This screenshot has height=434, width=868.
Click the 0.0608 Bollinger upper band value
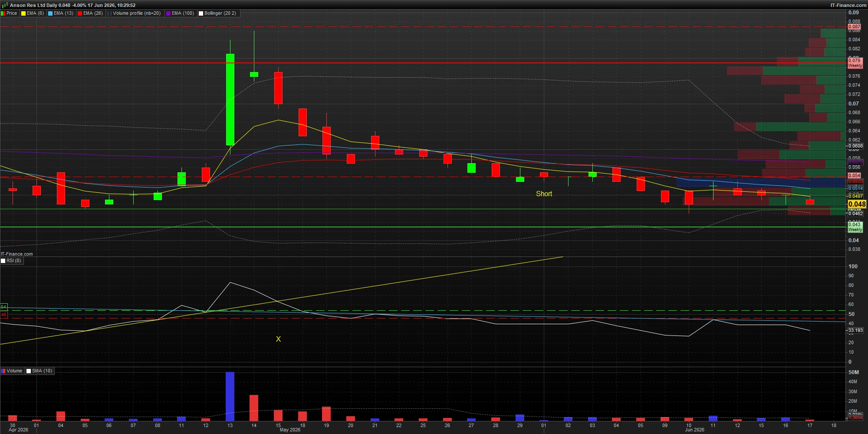click(x=855, y=146)
